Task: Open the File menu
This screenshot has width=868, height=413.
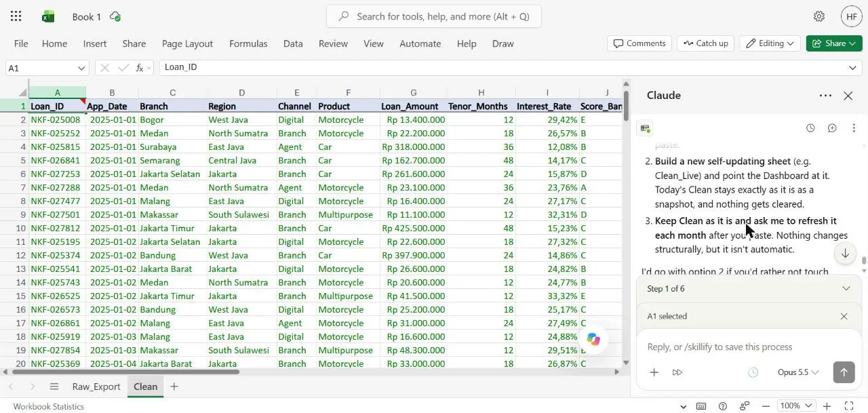Action: pos(21,43)
